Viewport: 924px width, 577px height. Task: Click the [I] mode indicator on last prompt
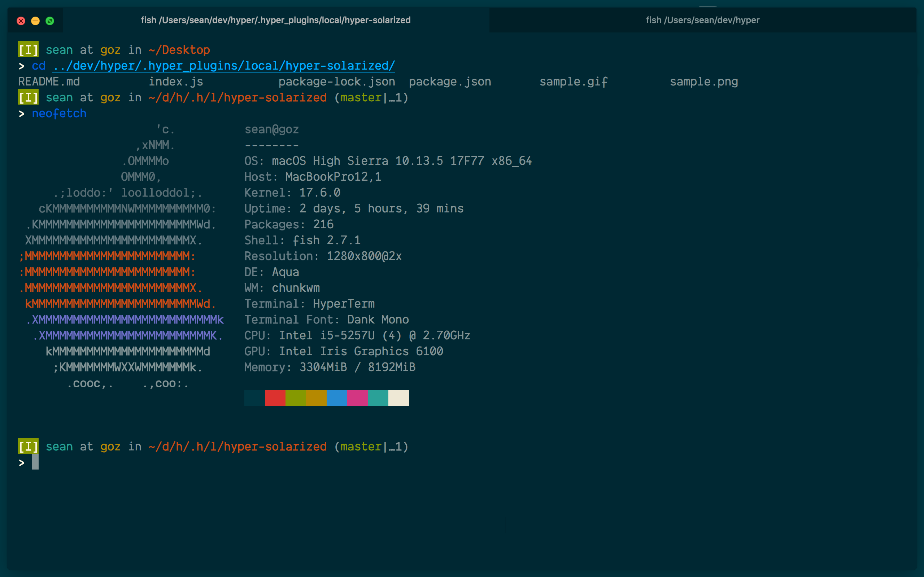click(28, 446)
